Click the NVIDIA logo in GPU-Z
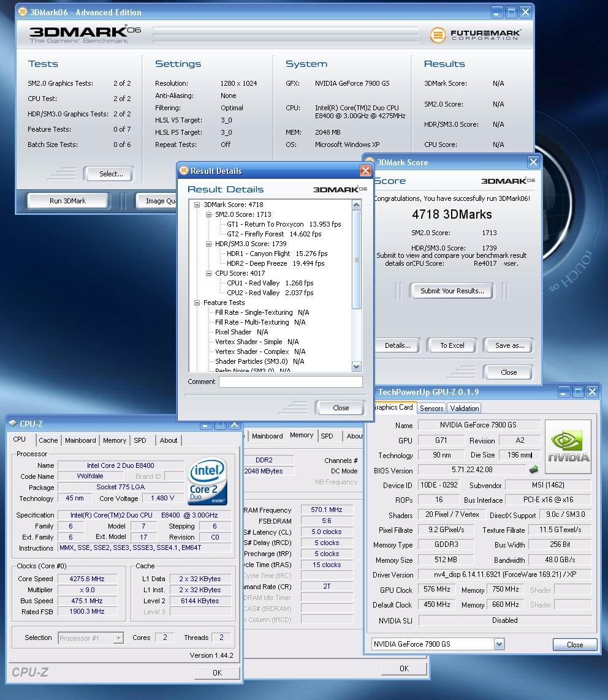Viewport: 608px width, 700px height. pyautogui.click(x=568, y=446)
